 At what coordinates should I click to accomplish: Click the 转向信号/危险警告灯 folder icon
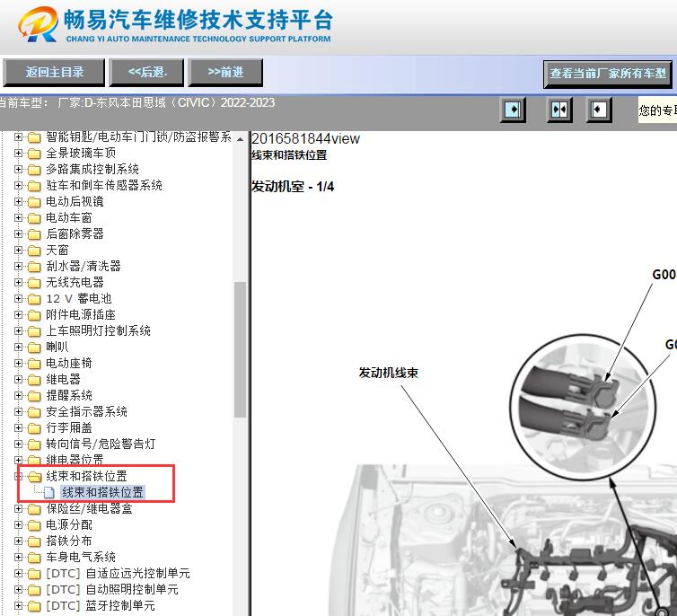(34, 444)
